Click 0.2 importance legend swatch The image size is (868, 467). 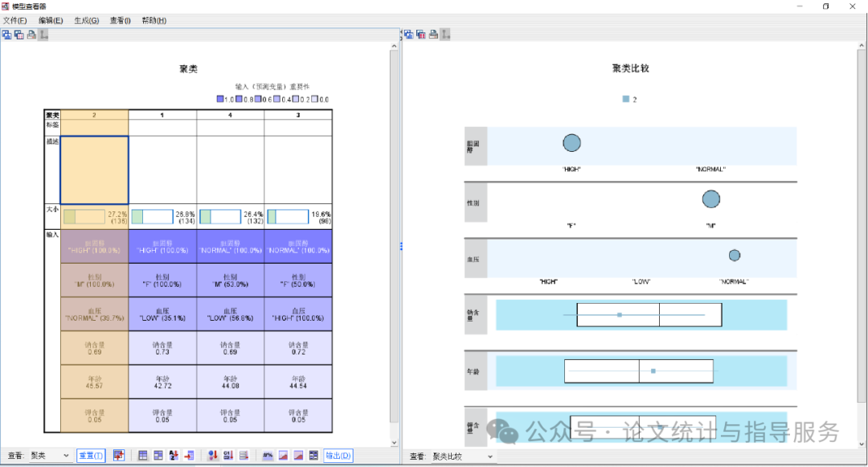click(x=296, y=99)
